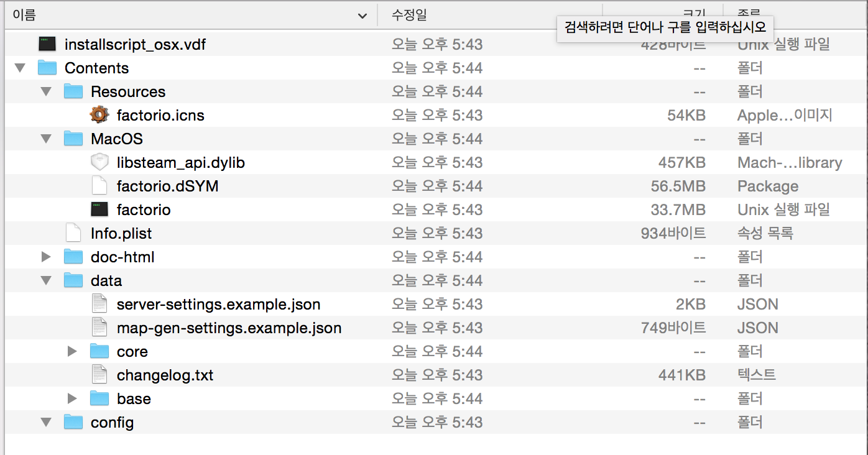Click the Mach-…library kind text
The width and height of the screenshot is (868, 455).
790,163
